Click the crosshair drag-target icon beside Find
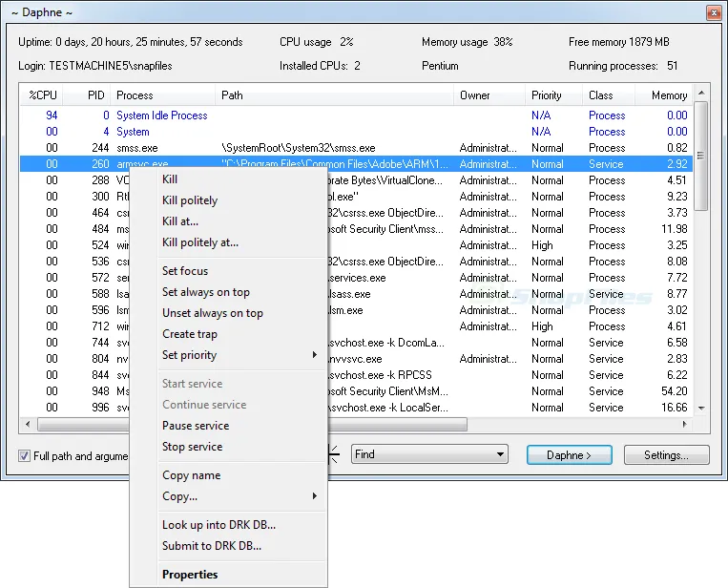This screenshot has width=728, height=588. click(x=334, y=454)
